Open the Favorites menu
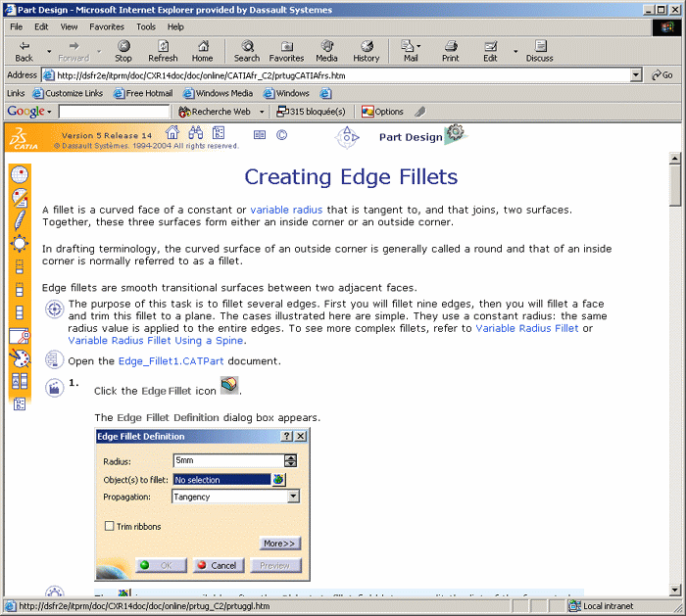The image size is (686, 616). (107, 27)
